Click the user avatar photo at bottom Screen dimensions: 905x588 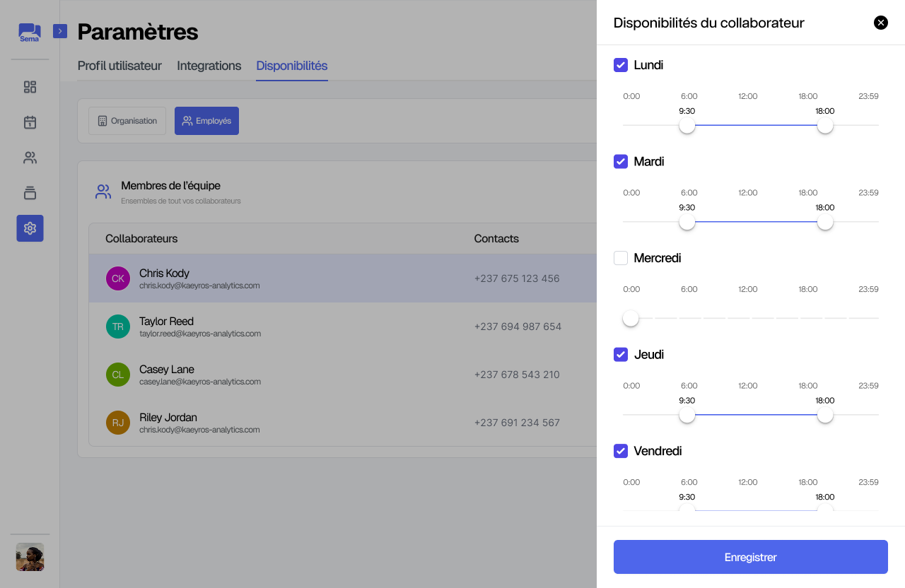(x=30, y=557)
